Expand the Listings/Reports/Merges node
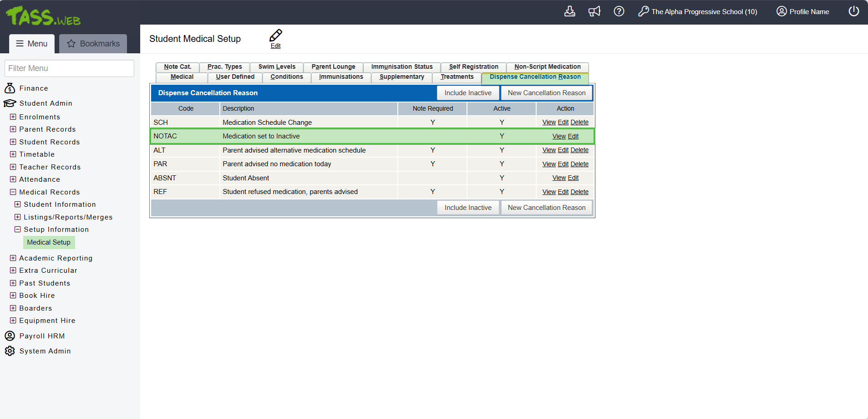Viewport: 868px width, 419px height. pos(18,217)
